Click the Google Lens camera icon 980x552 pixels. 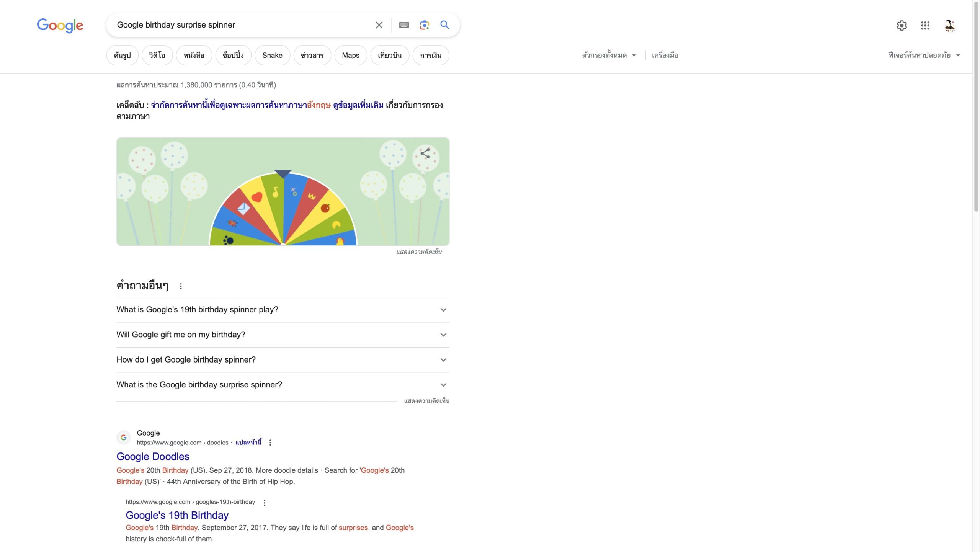[424, 25]
